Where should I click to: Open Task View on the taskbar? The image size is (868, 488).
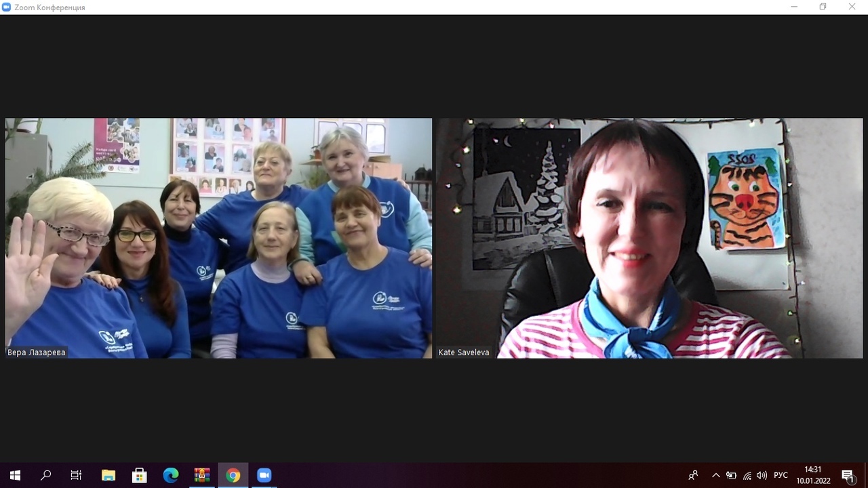click(76, 475)
